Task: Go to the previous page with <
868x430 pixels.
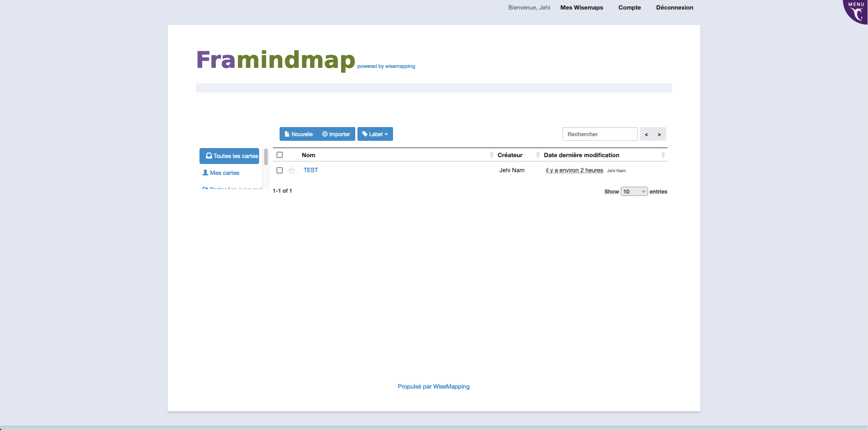Action: pos(646,134)
